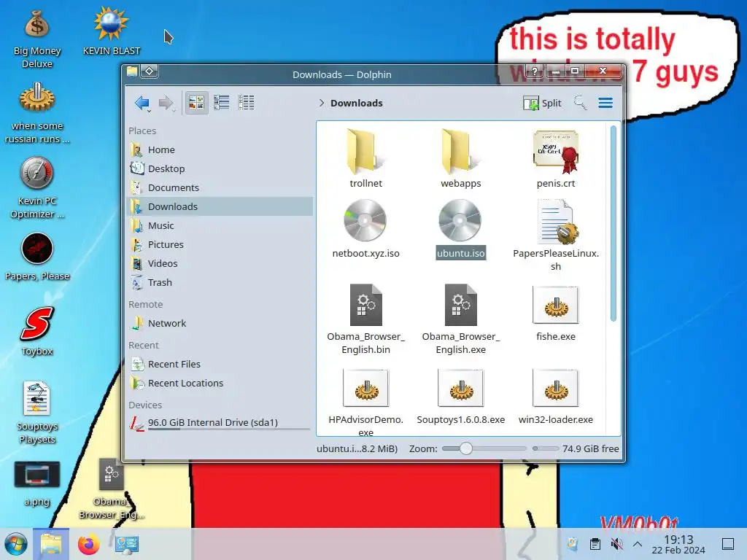
Task: Select Obama Browser_Eng desktop file
Action: coord(112,489)
